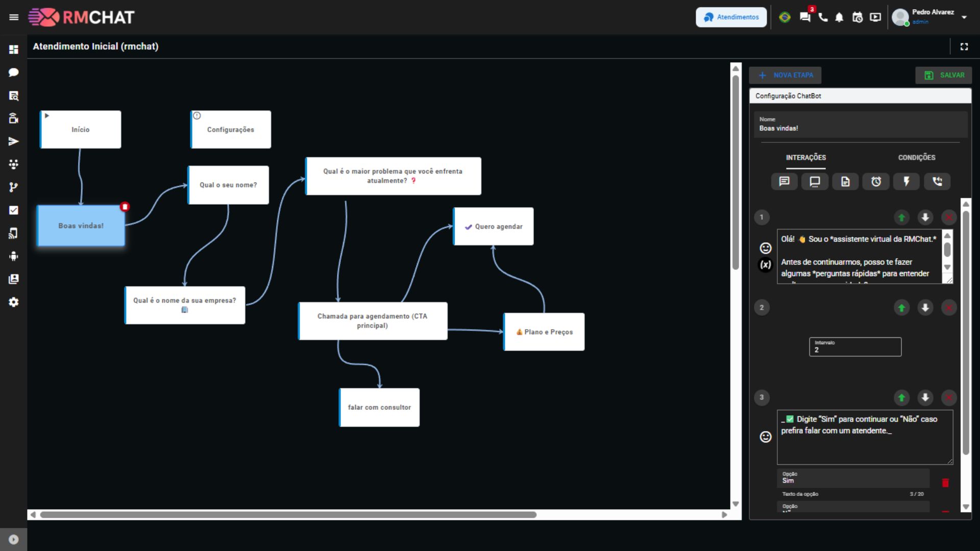Viewport: 980px width, 551px height.
Task: Click the lightning bolt action icon
Action: pyautogui.click(x=906, y=182)
